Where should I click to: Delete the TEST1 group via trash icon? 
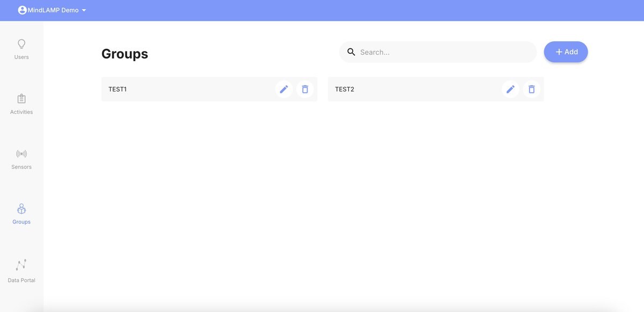[305, 89]
